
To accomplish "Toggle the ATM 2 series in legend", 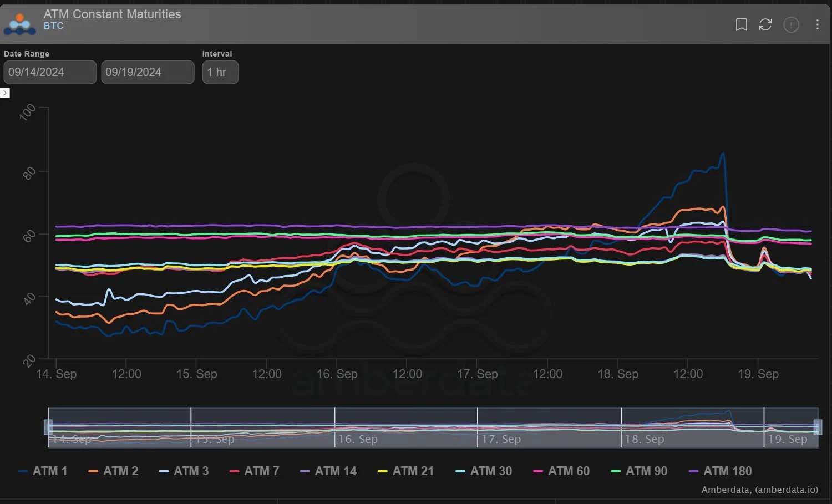I will [113, 471].
